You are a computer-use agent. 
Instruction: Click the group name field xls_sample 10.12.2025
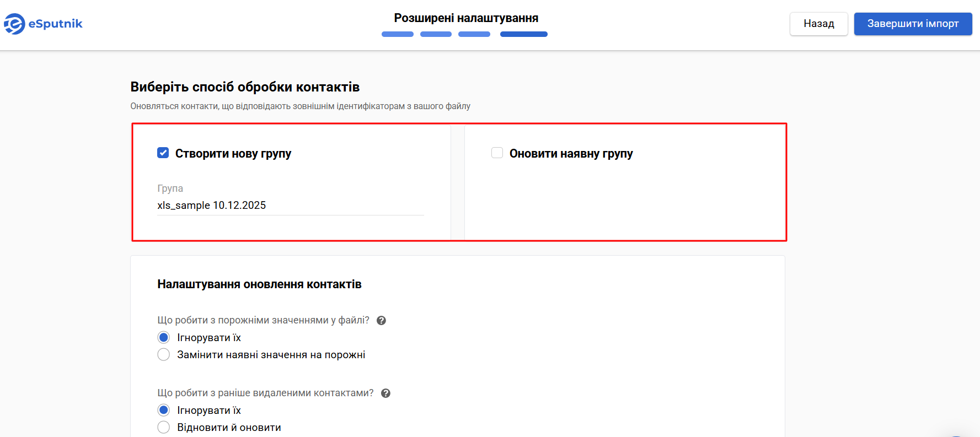[x=248, y=205]
